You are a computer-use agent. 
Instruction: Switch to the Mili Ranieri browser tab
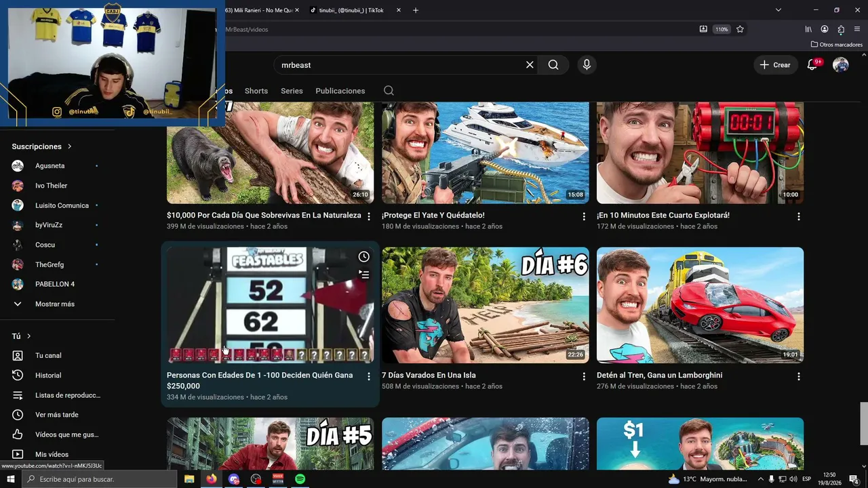(x=261, y=10)
